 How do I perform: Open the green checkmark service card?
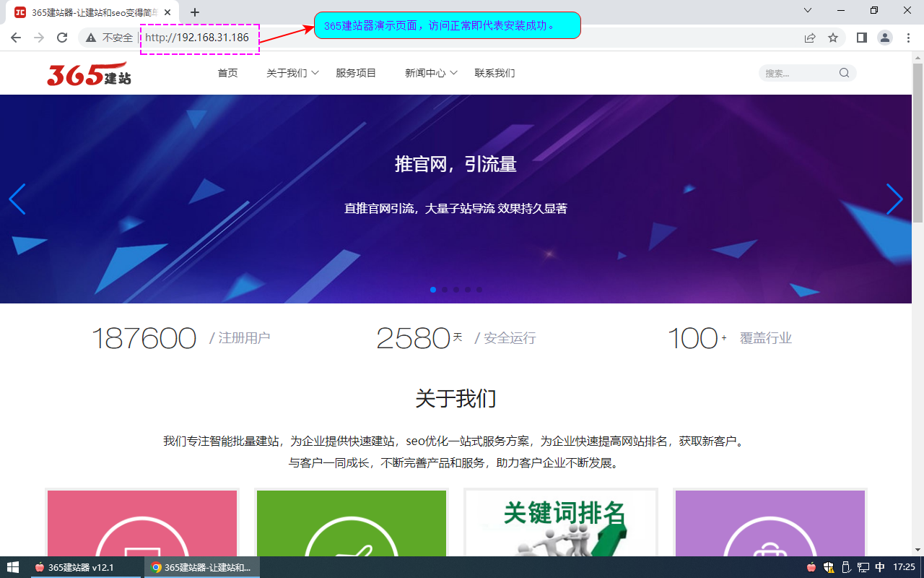(352, 524)
